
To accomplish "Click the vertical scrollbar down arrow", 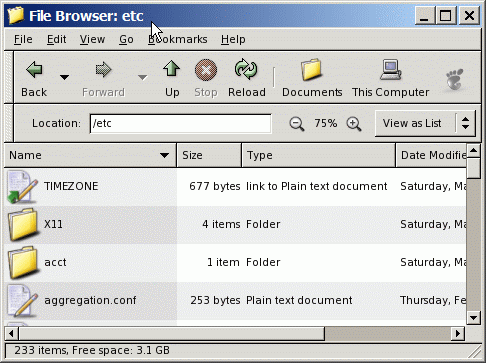I will click(473, 317).
